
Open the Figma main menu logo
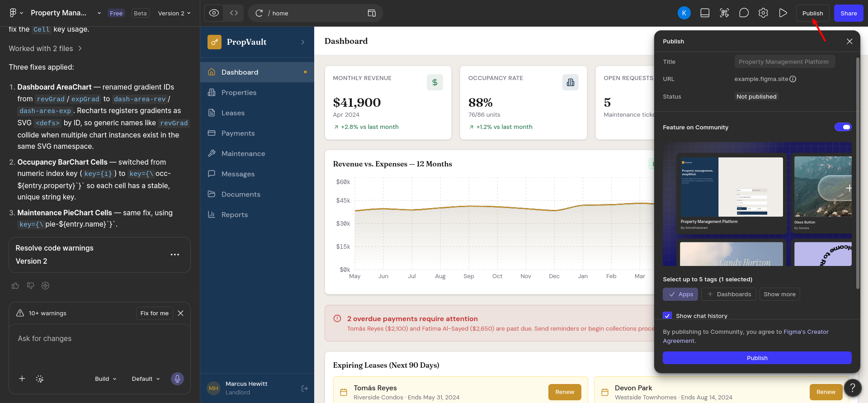(x=13, y=13)
